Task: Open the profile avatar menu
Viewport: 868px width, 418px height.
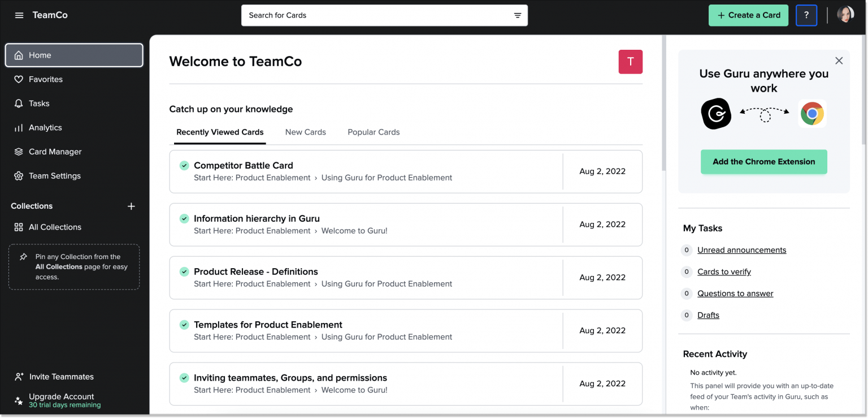Action: pyautogui.click(x=845, y=14)
